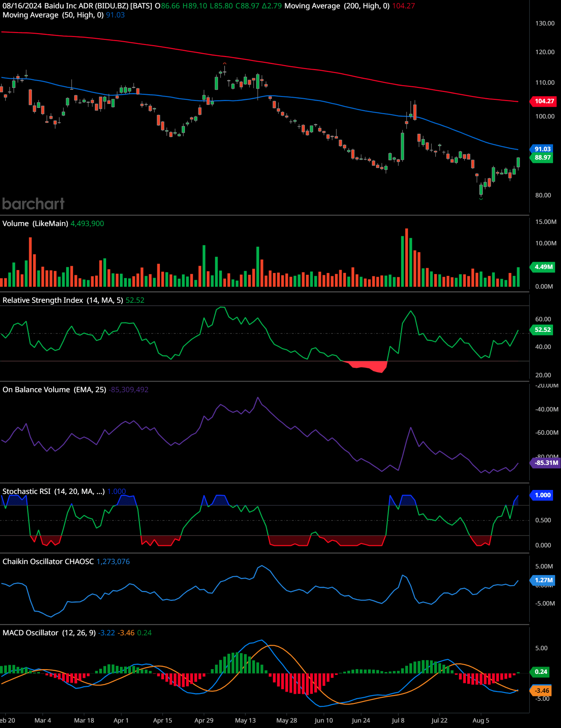Click the Jun 10 date on the time axis

(x=324, y=720)
